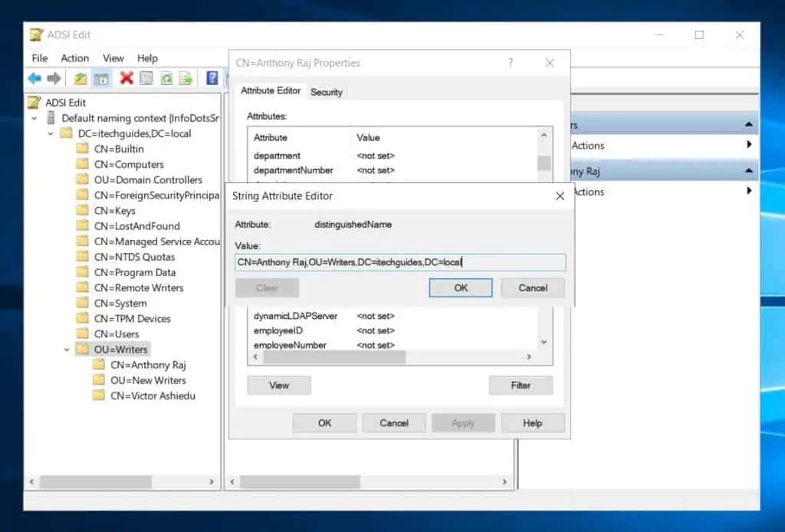Click the Default naming context server icon
This screenshot has width=785, height=532.
coord(51,117)
